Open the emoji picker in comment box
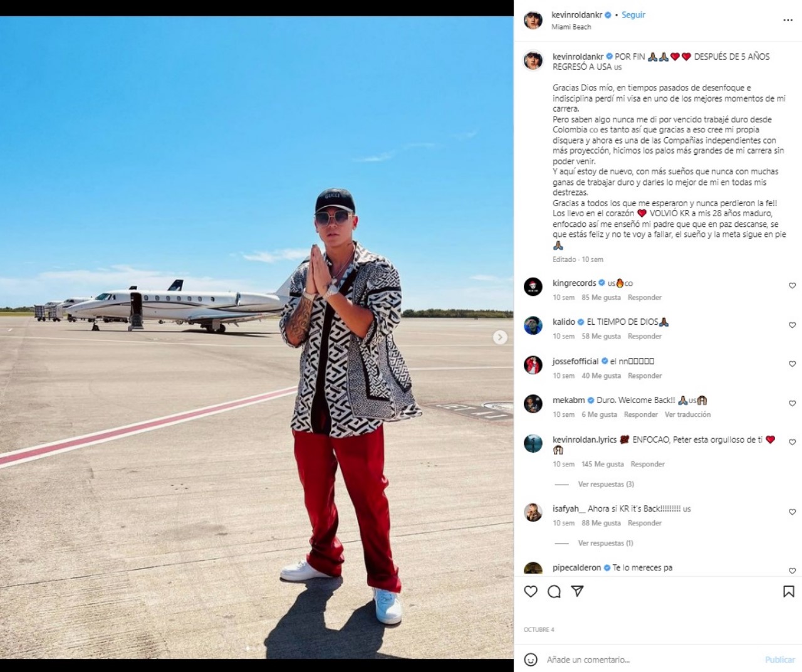802x672 pixels. tap(531, 659)
